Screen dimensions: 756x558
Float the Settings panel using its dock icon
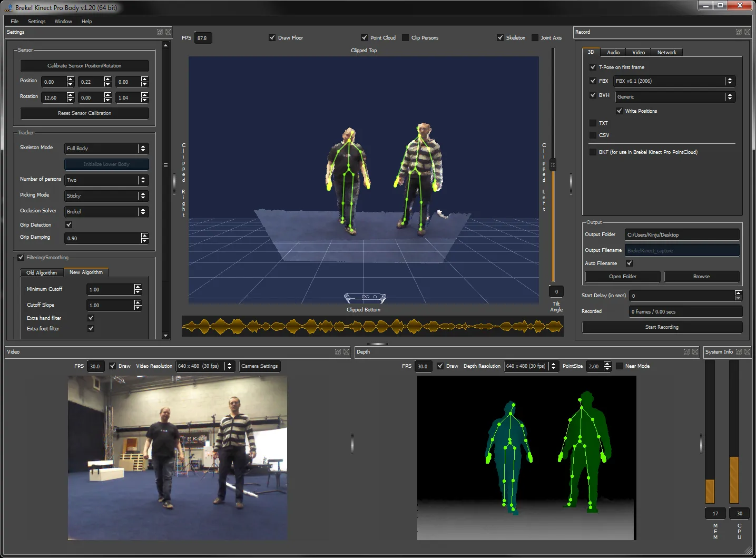(160, 32)
